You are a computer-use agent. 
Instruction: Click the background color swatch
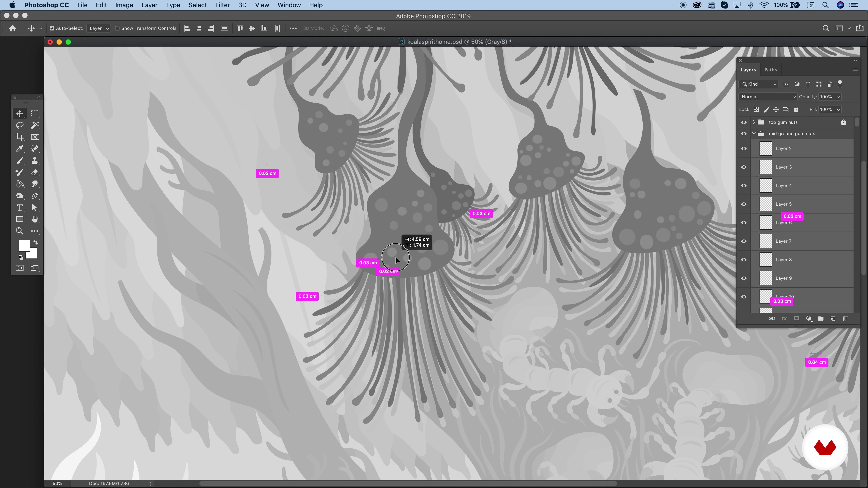33,255
